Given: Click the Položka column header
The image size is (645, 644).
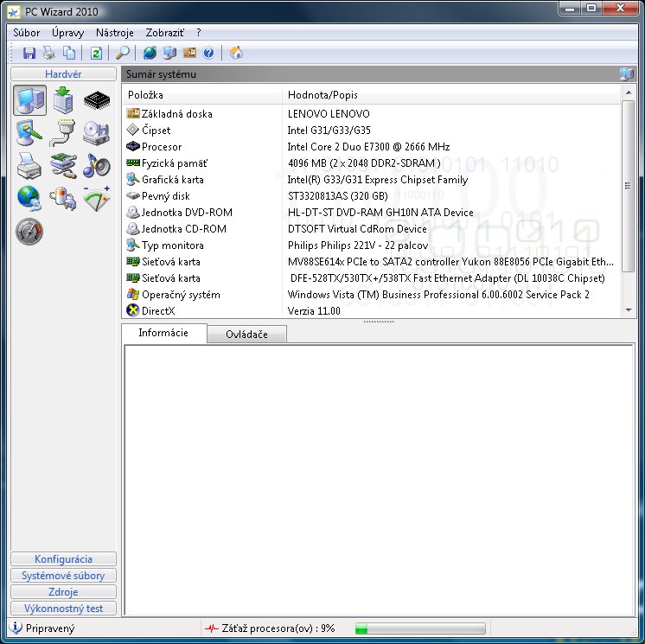Looking at the screenshot, I should pos(202,95).
